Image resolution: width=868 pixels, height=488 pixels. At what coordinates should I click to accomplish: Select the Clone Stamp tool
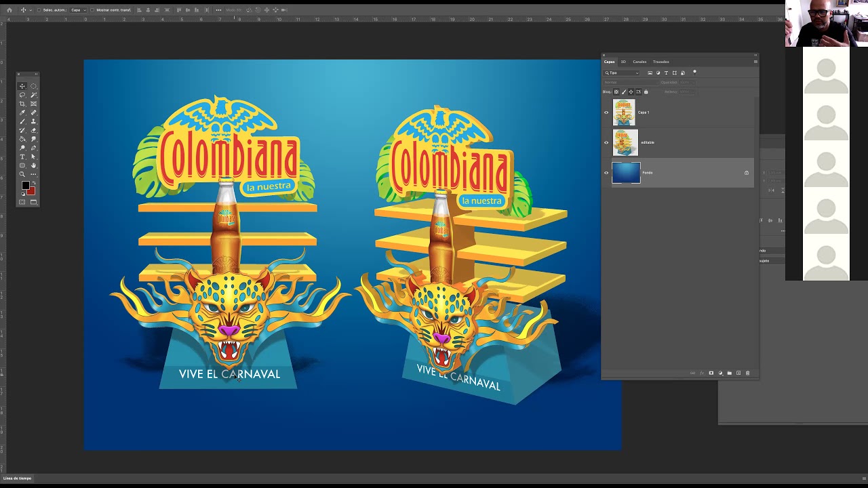click(33, 121)
